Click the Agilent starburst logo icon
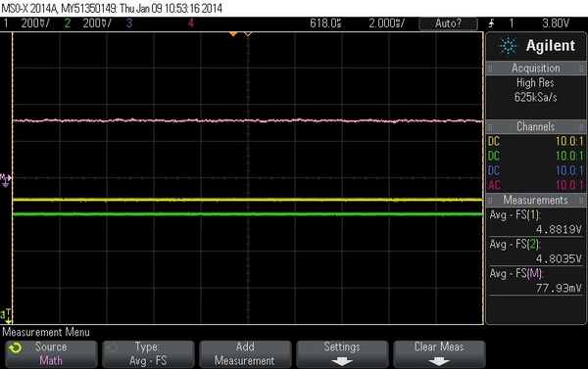588x369 pixels. click(508, 46)
